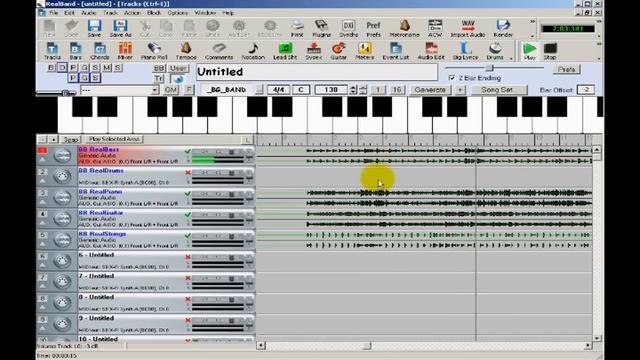Toggle the 2 Bar Ending checkbox
The image size is (640, 360).
point(451,78)
